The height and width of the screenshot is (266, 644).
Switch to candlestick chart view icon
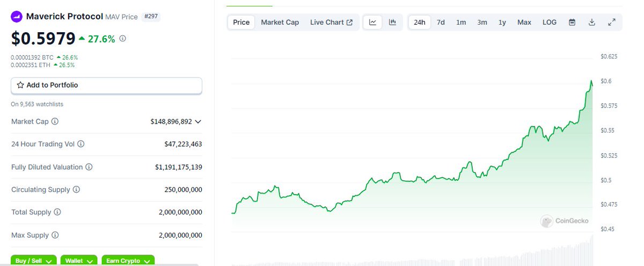tap(392, 22)
